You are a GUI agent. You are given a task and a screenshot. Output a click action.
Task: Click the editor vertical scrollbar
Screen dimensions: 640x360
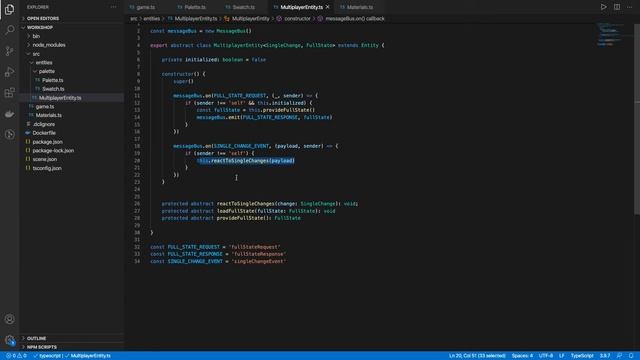637,118
